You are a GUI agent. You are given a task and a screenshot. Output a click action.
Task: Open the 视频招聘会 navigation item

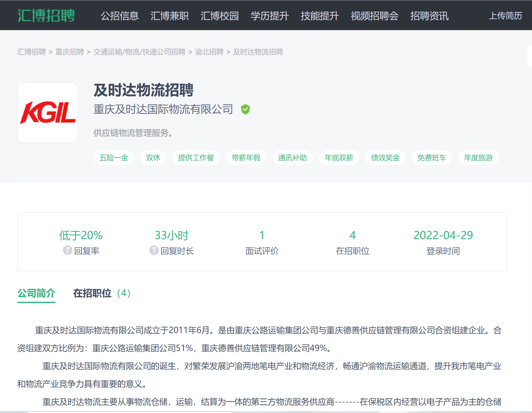coord(375,16)
